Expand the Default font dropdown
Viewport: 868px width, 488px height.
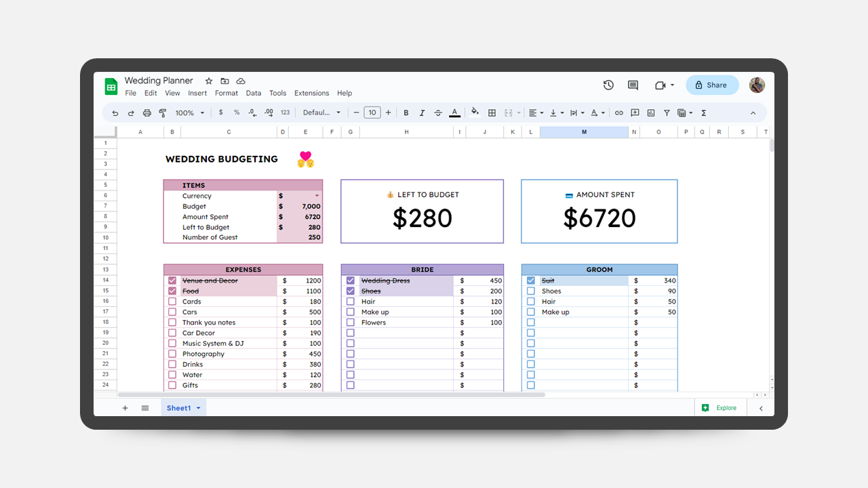point(322,113)
